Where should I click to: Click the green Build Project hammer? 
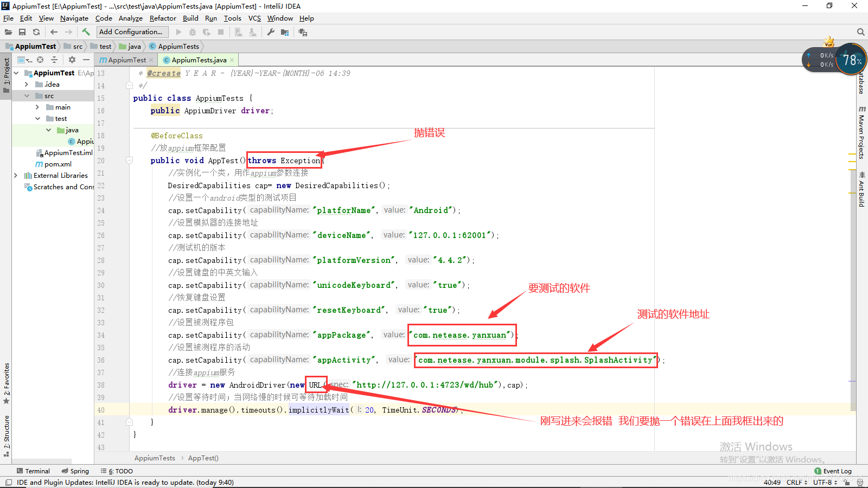pos(86,32)
